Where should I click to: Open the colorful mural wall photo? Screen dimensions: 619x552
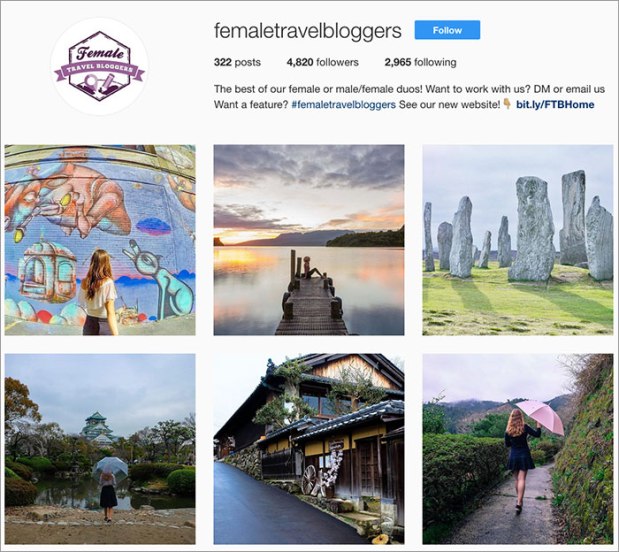[x=100, y=240]
